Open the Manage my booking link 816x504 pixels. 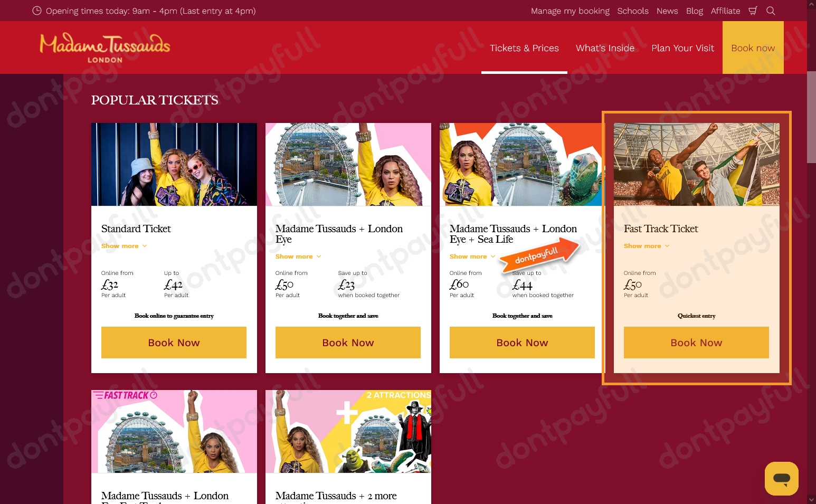[570, 11]
